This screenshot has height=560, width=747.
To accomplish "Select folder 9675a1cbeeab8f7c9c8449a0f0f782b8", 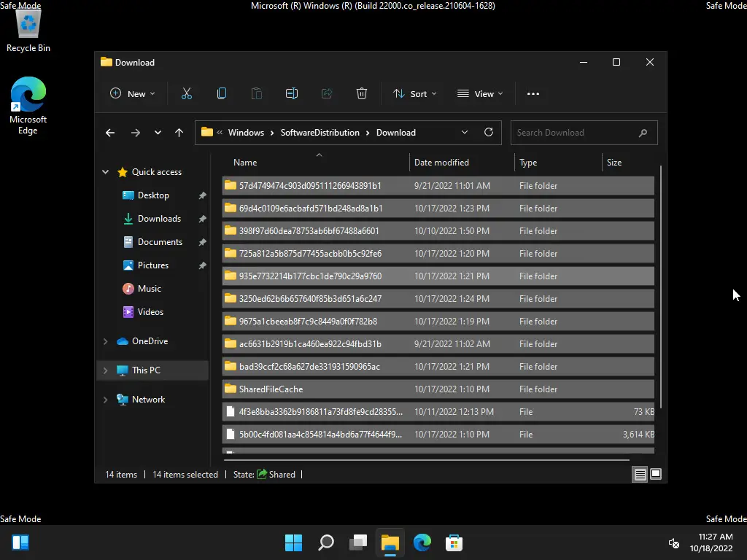I will (438, 322).
